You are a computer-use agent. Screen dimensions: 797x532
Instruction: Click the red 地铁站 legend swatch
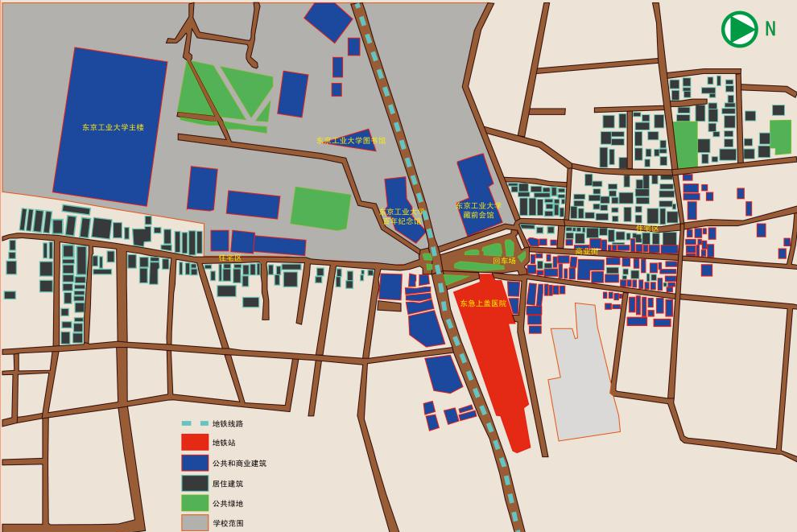pos(195,443)
